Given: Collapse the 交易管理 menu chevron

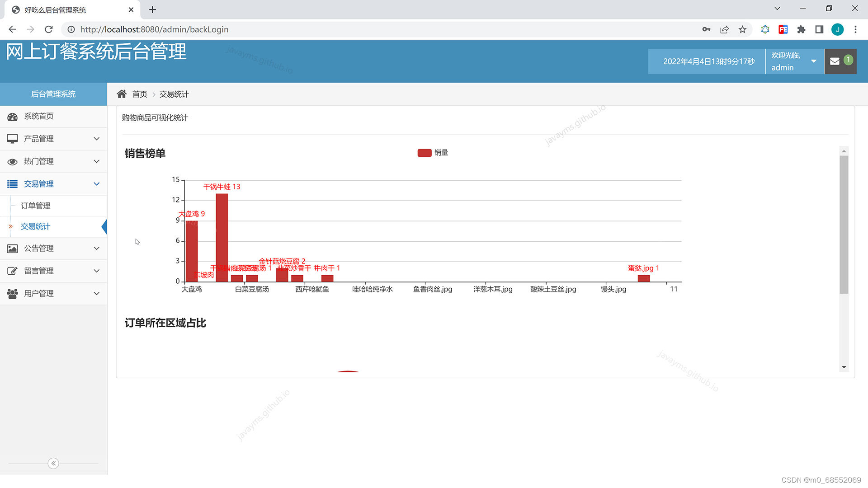Looking at the screenshot, I should coord(96,184).
